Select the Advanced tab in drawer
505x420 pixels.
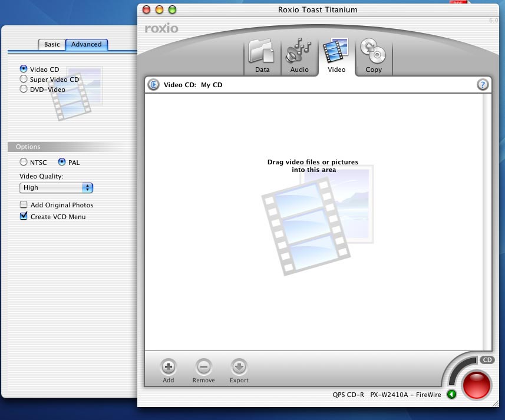point(86,44)
